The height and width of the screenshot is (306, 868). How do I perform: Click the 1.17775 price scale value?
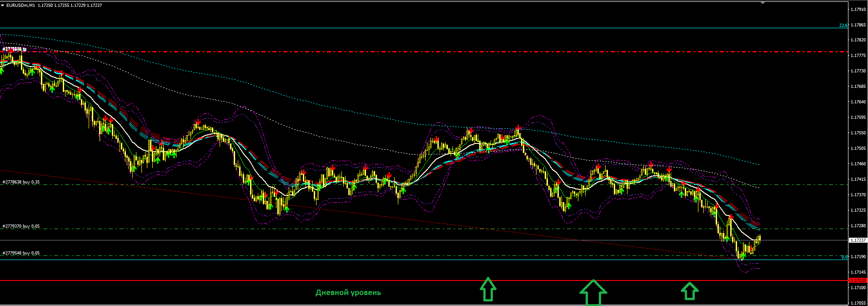click(x=858, y=56)
